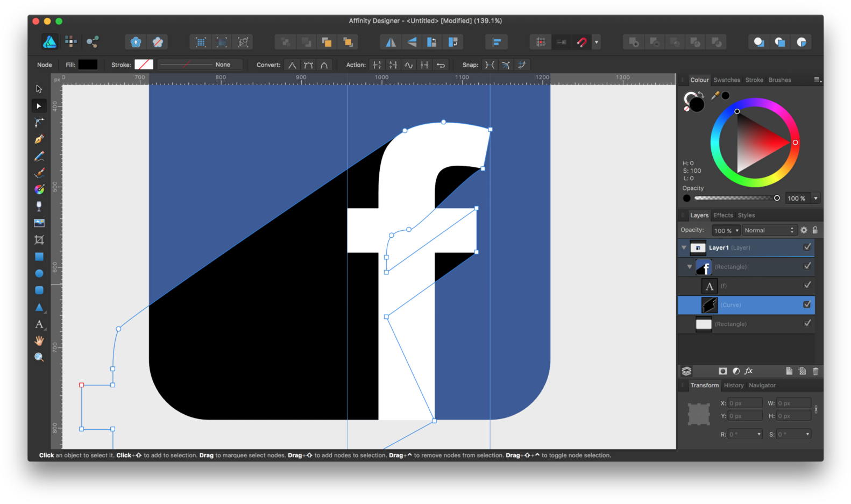The width and height of the screenshot is (851, 504).
Task: Click the layer effects fx icon
Action: [748, 371]
